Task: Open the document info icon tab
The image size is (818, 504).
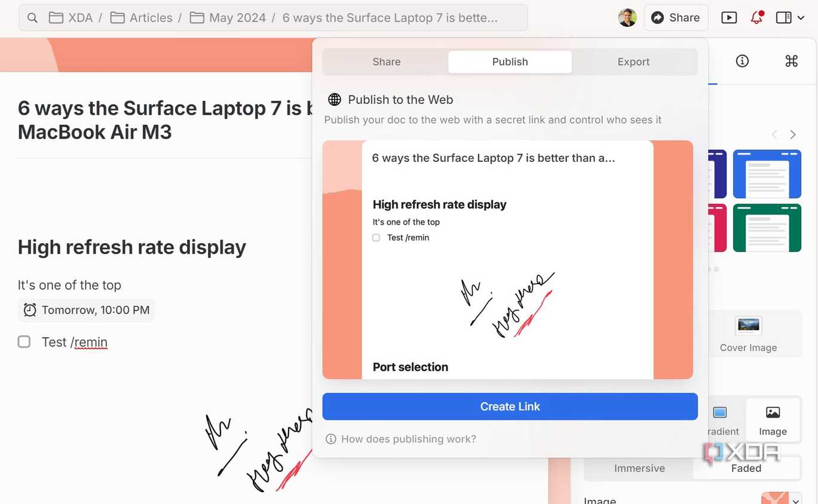Action: coord(742,61)
